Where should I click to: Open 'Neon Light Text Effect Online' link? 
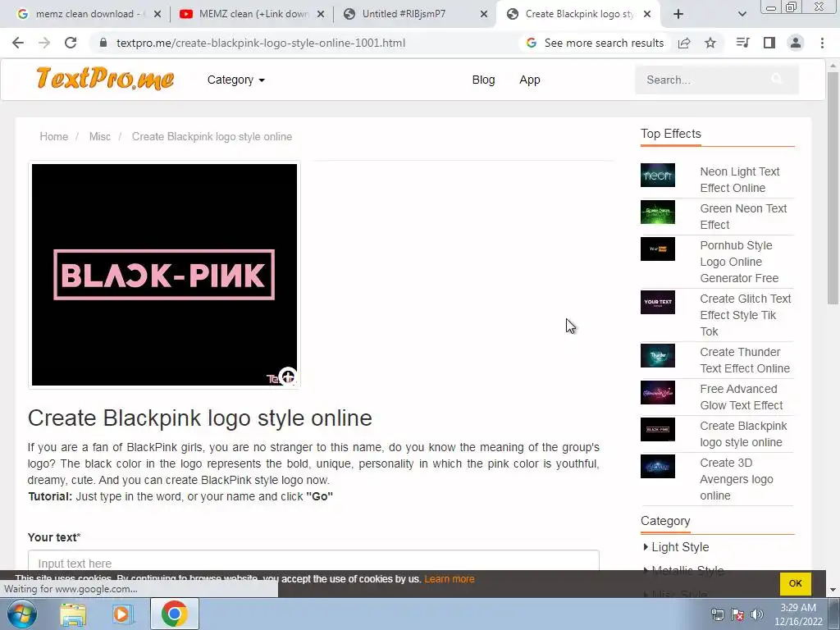[739, 180]
